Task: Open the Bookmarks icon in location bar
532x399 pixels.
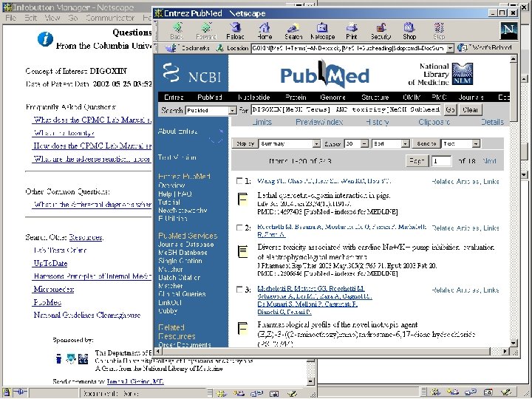Action: 171,48
